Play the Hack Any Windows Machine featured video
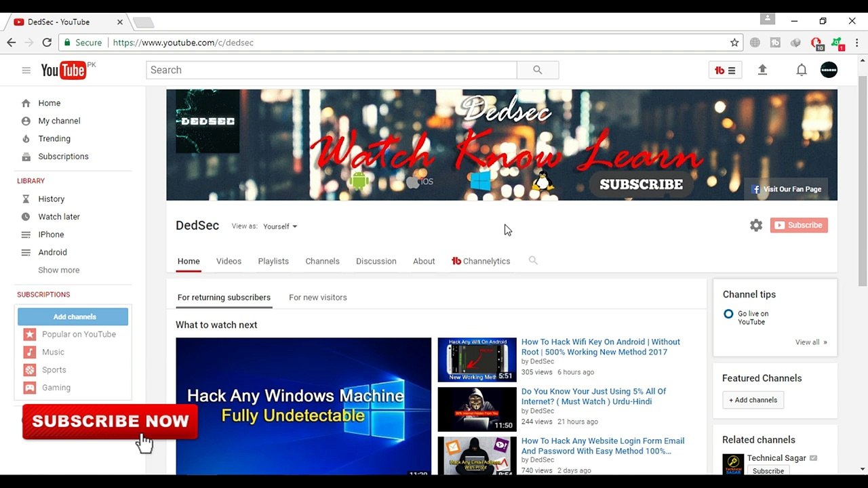The width and height of the screenshot is (868, 488). pyautogui.click(x=303, y=406)
